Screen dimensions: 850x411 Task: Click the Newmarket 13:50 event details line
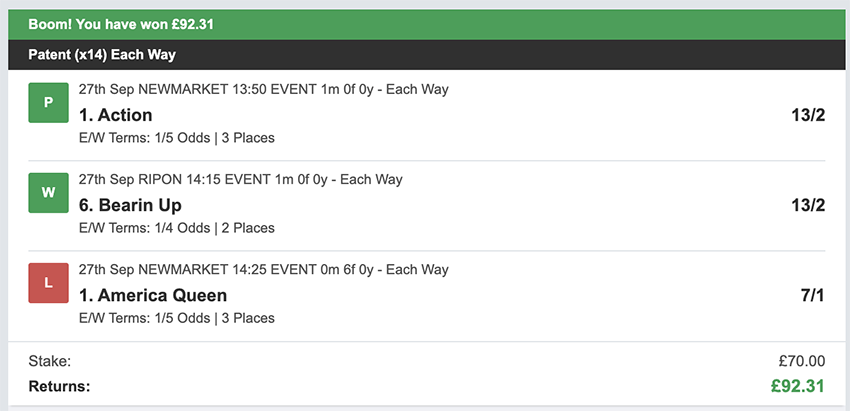263,90
